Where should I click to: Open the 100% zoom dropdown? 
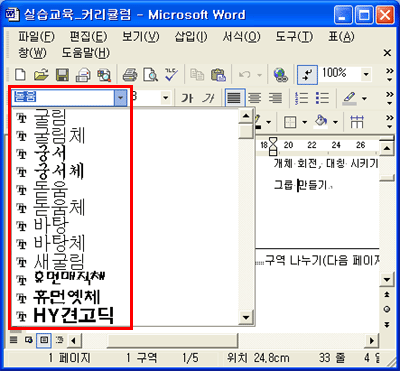point(366,74)
